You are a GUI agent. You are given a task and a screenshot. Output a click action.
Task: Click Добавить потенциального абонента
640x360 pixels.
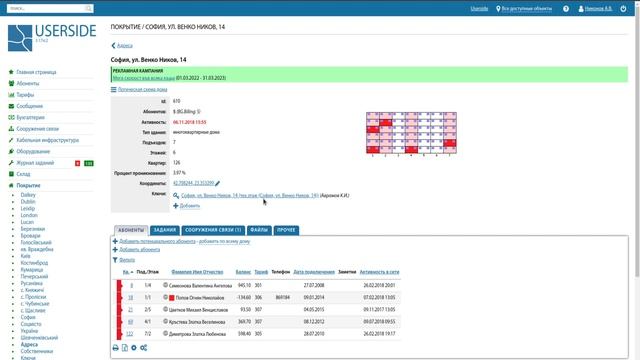coord(157,241)
